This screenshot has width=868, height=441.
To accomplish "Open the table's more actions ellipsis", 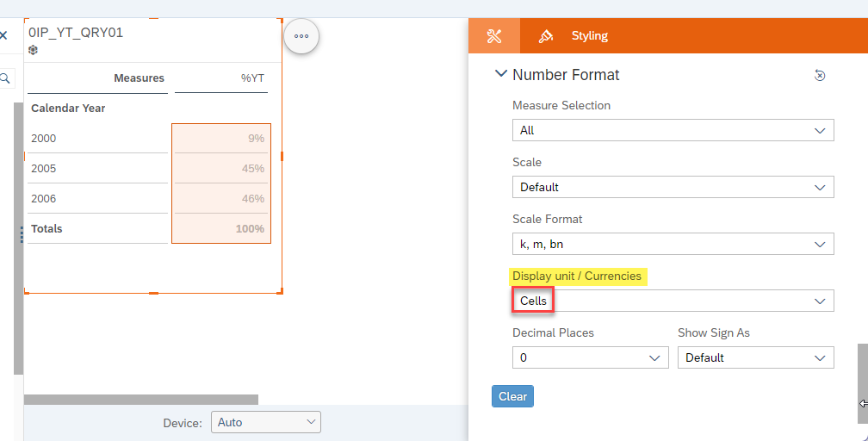I will click(x=301, y=36).
